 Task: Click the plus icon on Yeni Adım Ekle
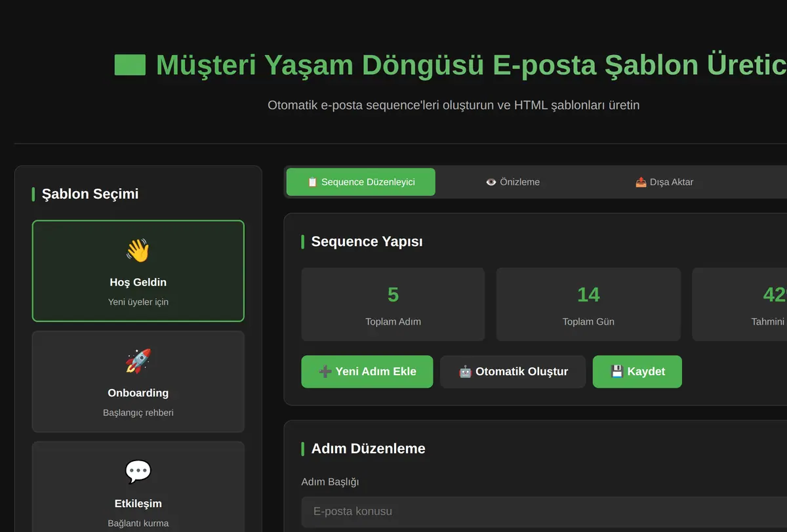pyautogui.click(x=325, y=371)
